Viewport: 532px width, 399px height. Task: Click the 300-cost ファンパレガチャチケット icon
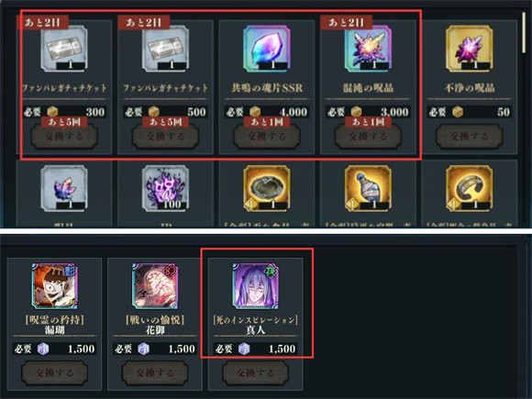(64, 49)
